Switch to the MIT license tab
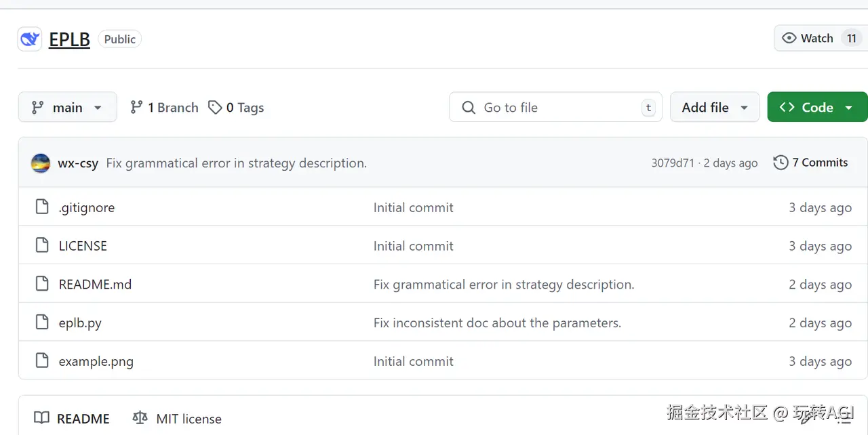868x435 pixels. pyautogui.click(x=189, y=419)
